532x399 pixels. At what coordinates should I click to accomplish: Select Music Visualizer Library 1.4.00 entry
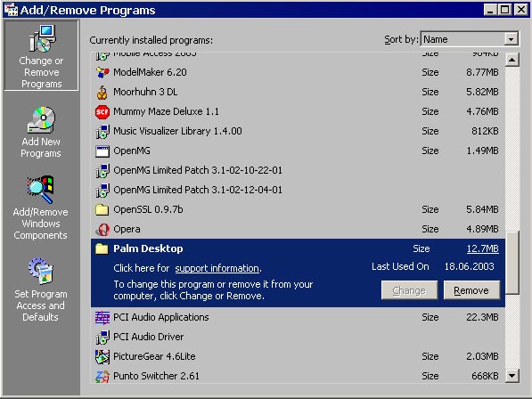[x=298, y=131]
